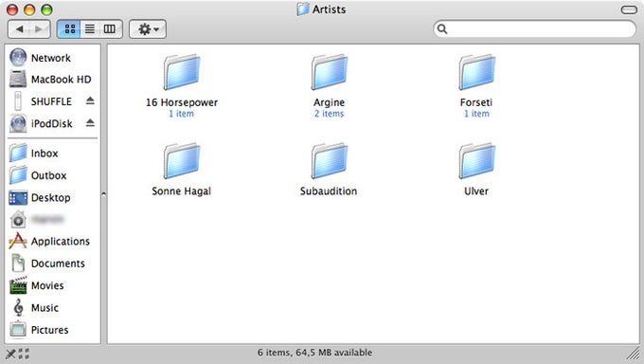Switch to column view

click(110, 28)
